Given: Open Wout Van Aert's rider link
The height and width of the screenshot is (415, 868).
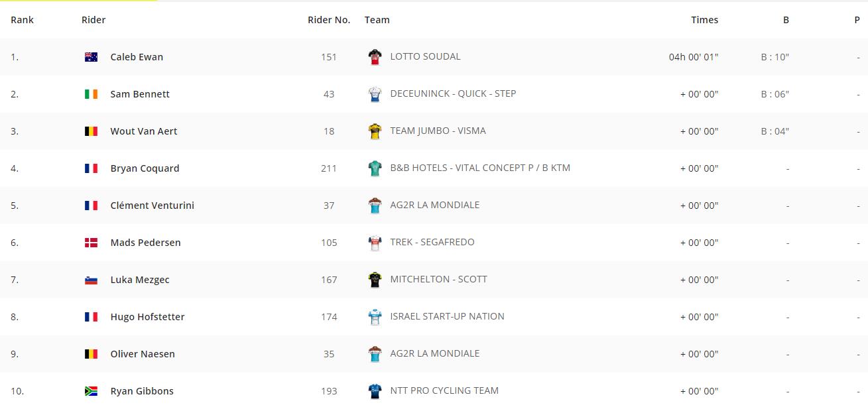Looking at the screenshot, I should pos(143,131).
